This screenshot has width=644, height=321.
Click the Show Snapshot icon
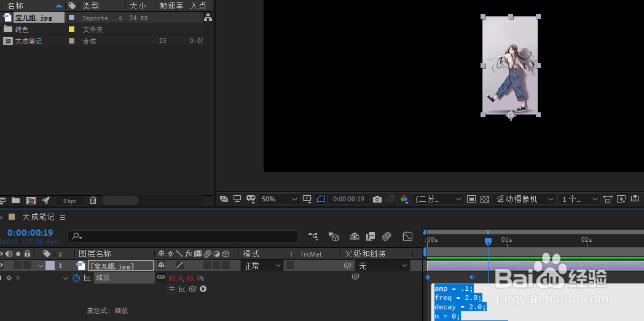coord(391,199)
